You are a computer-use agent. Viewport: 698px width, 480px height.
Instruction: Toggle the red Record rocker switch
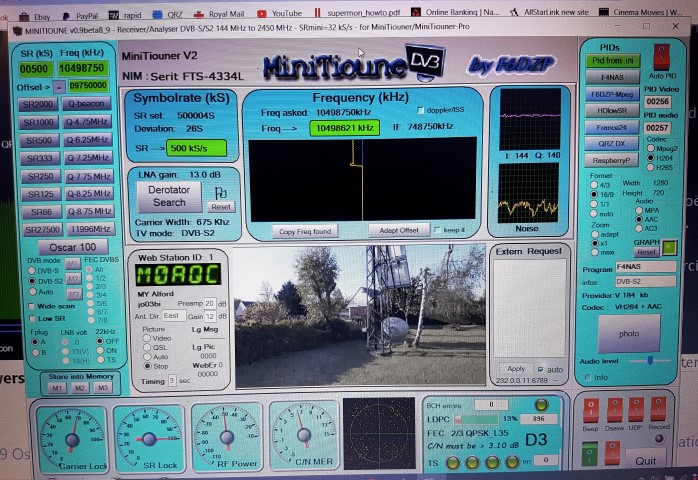(x=658, y=408)
